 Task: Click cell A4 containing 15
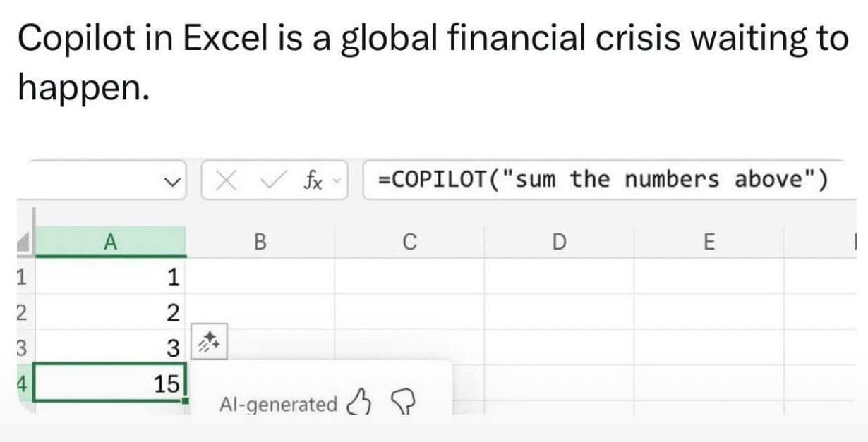click(x=110, y=383)
